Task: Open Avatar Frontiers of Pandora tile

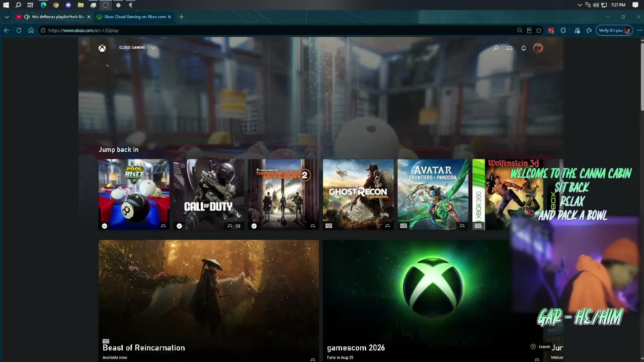Action: [433, 195]
